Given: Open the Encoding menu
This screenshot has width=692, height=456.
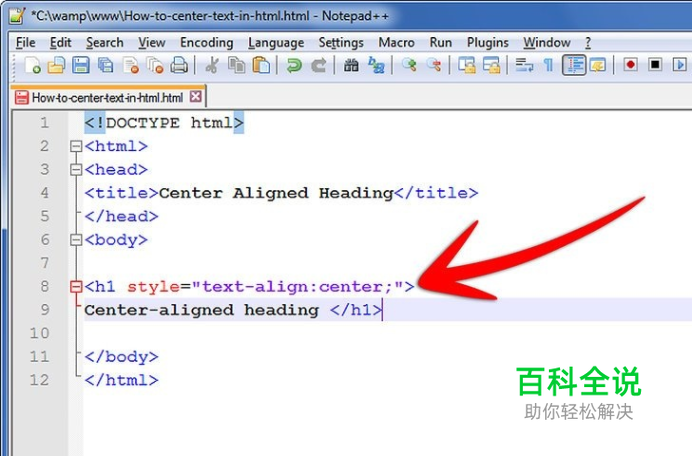Looking at the screenshot, I should click(207, 42).
